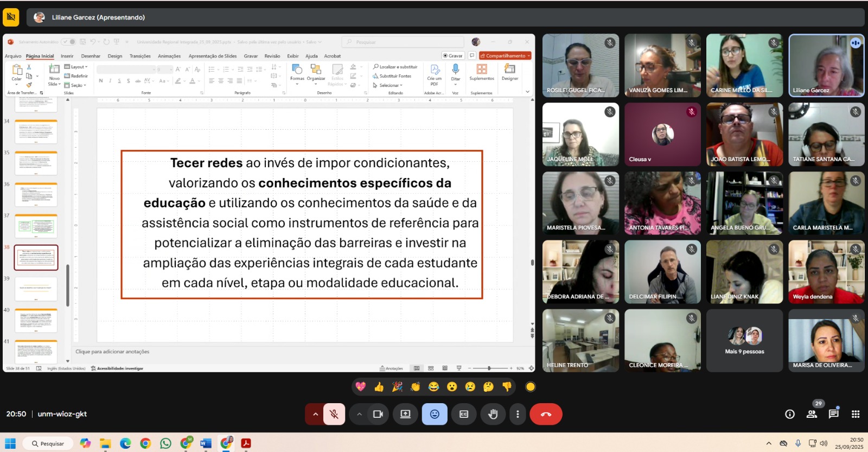The height and width of the screenshot is (452, 868).
Task: Click the Gravar button in PowerPoint
Action: pos(453,55)
